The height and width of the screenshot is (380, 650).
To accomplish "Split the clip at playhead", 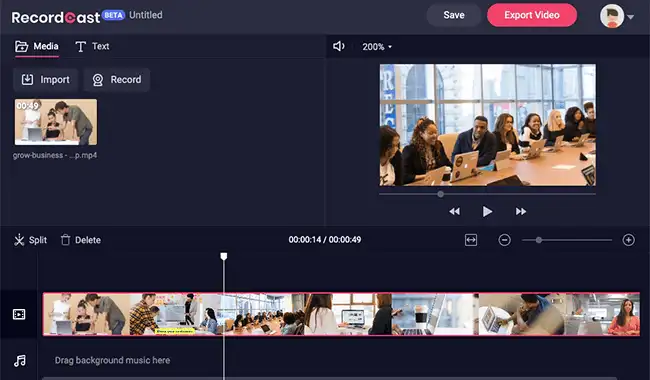I will pyautogui.click(x=30, y=240).
